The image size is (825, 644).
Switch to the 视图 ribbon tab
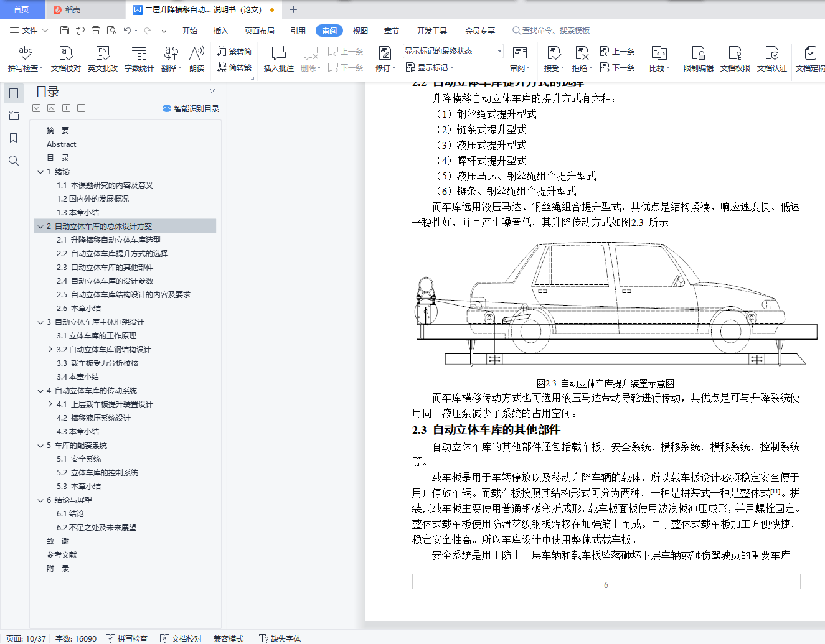[361, 30]
